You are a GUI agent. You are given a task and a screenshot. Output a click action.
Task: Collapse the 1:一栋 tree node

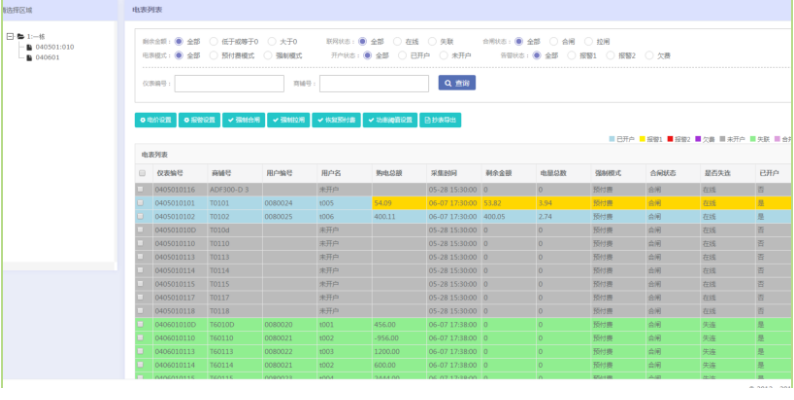pos(10,36)
